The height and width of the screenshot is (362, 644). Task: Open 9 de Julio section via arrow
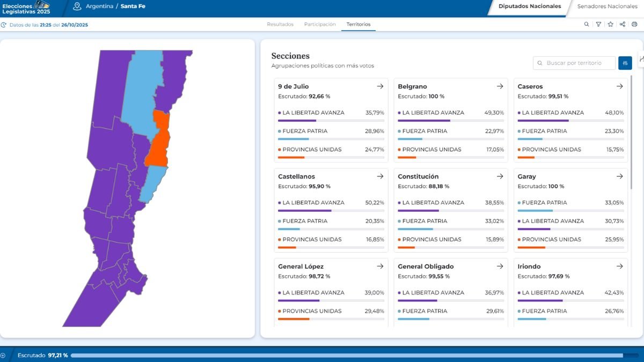(x=380, y=86)
